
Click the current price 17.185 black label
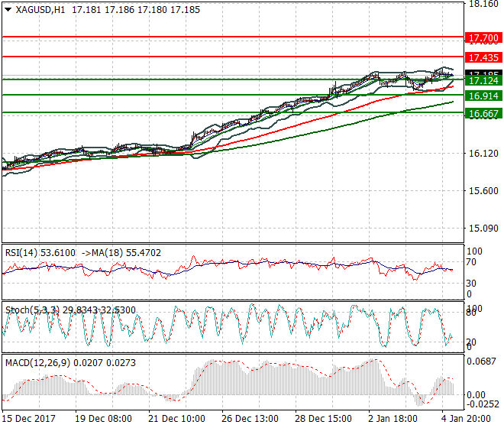point(483,73)
